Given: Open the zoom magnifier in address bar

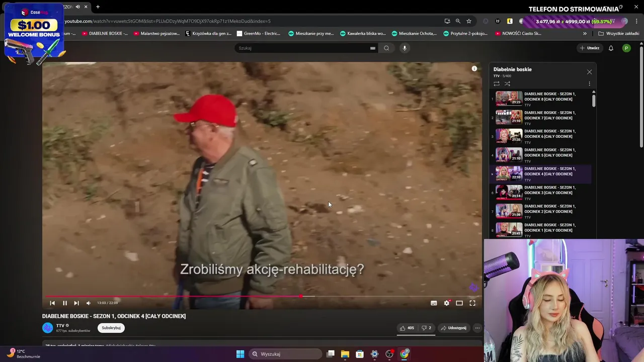Looking at the screenshot, I should point(458,21).
